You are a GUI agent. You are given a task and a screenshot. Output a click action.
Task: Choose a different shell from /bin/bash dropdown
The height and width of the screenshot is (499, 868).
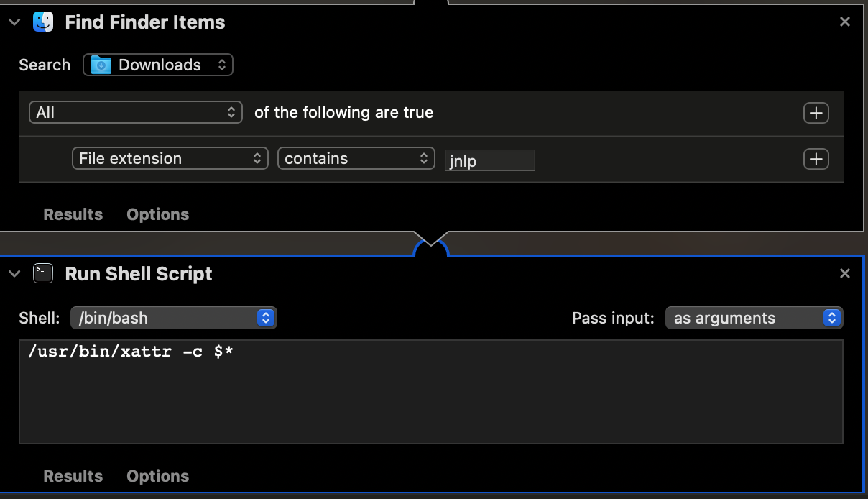173,318
